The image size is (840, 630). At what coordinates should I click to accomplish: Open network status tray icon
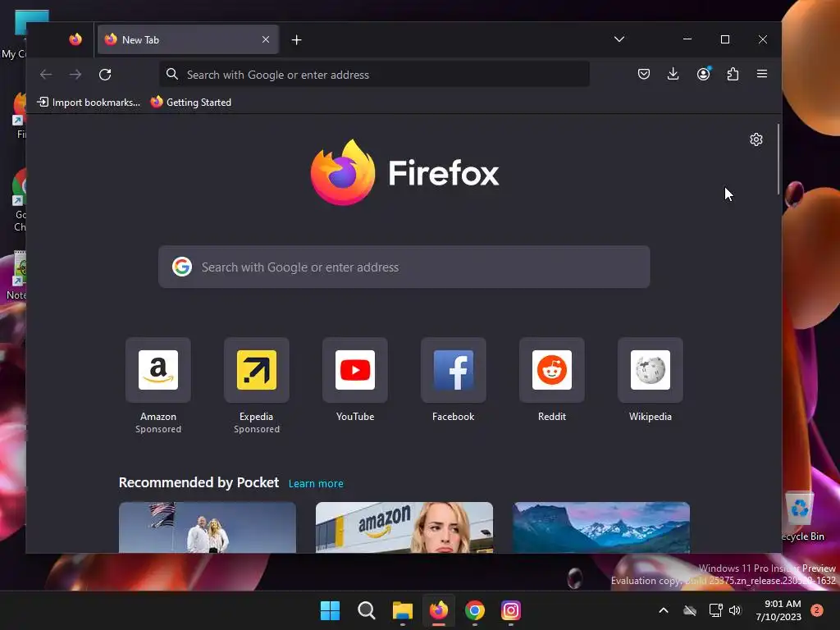[x=715, y=610]
